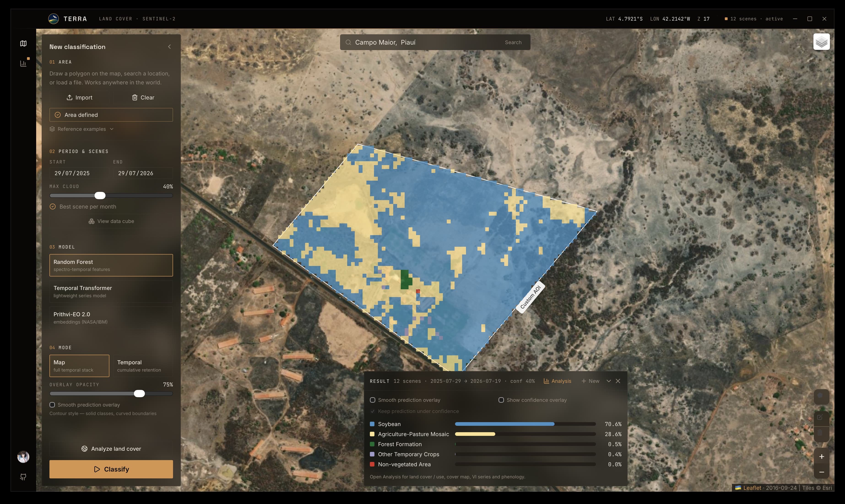Click the TERRA globe logo
845x504 pixels.
click(53, 19)
